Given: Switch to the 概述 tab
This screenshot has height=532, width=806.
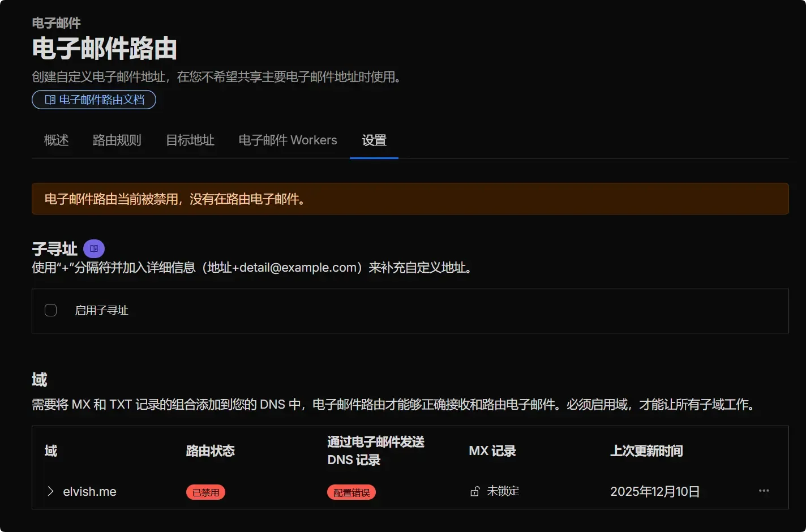Looking at the screenshot, I should tap(56, 140).
